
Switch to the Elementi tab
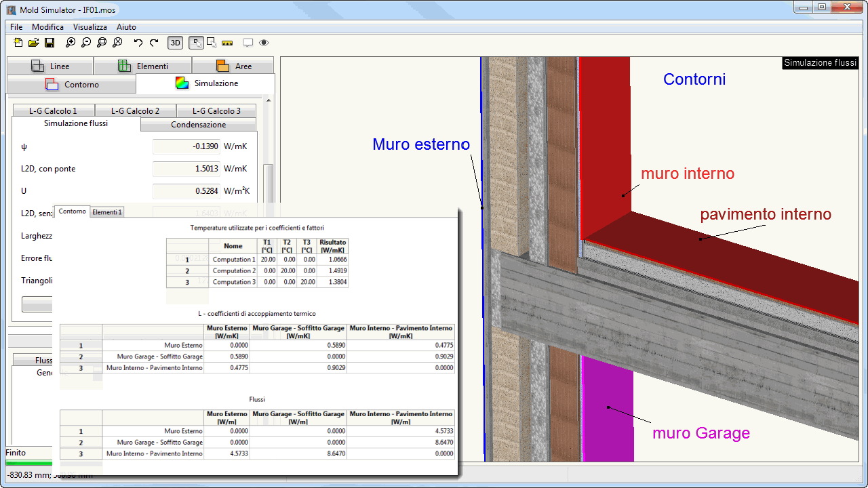click(x=143, y=66)
